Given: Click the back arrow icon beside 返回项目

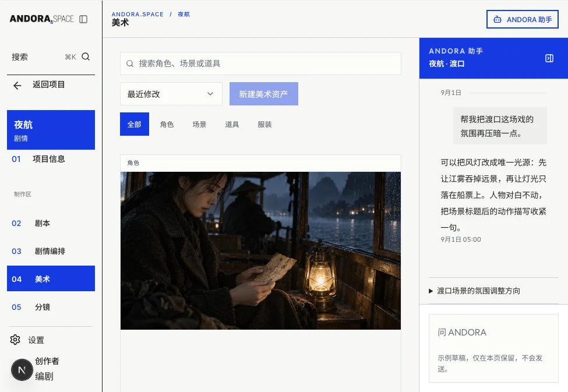Looking at the screenshot, I should coord(17,86).
